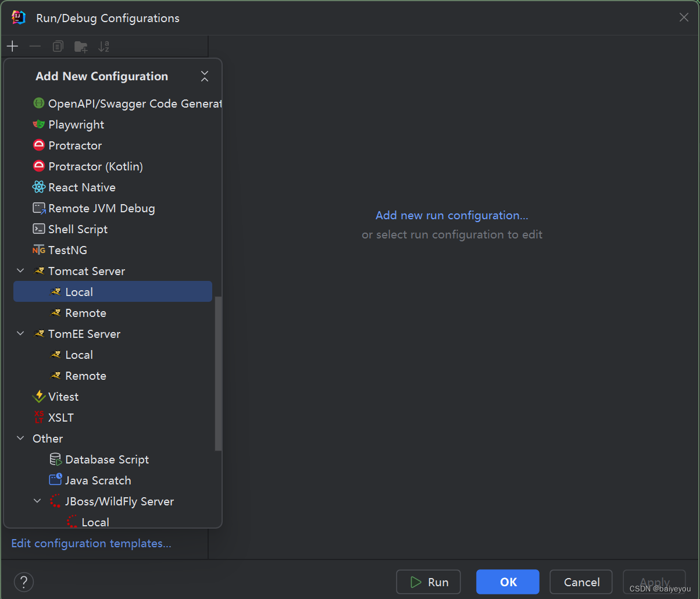Click the red XSLT icon
The image size is (700, 599).
point(39,418)
